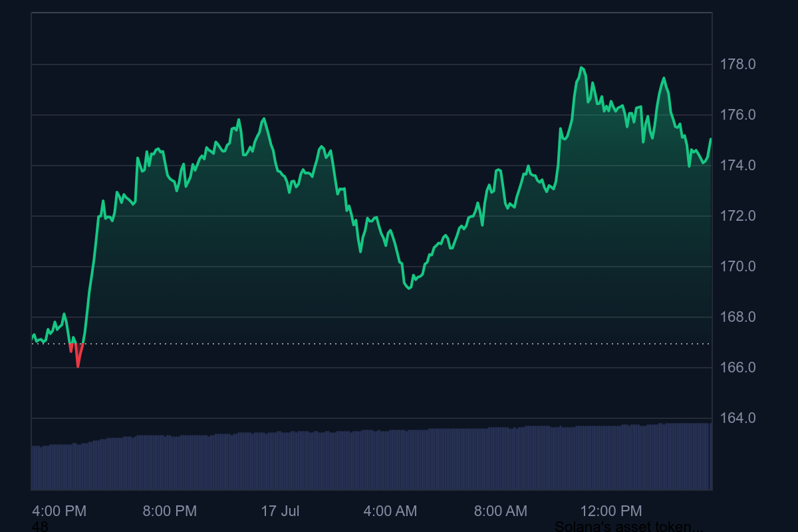Click the 164.0 price axis label
Screen dimensions: 798x532
[x=738, y=418]
